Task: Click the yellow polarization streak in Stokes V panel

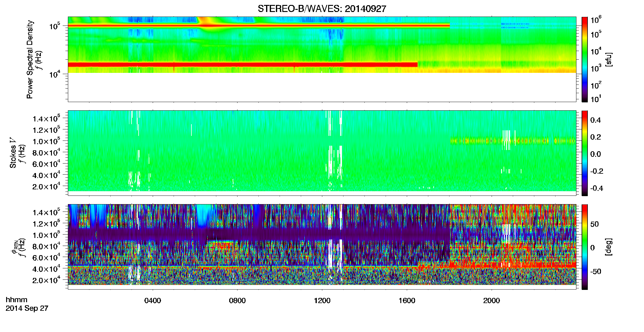Action: [513, 141]
